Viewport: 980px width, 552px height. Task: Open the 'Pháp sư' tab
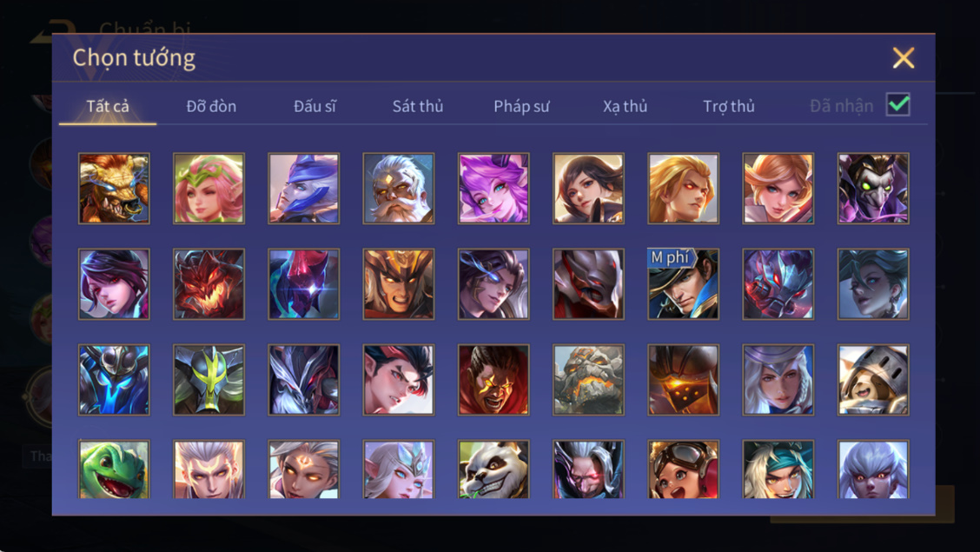point(521,106)
